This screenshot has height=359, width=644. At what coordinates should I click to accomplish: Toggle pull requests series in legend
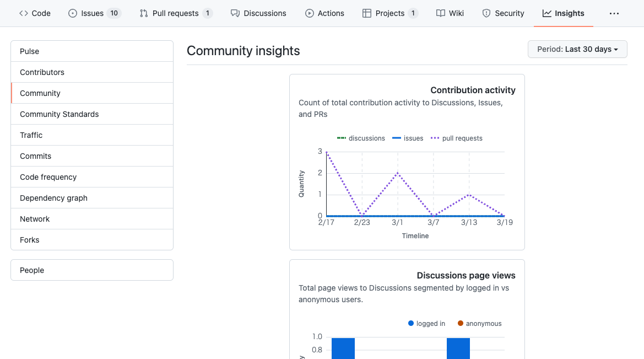[x=456, y=138]
